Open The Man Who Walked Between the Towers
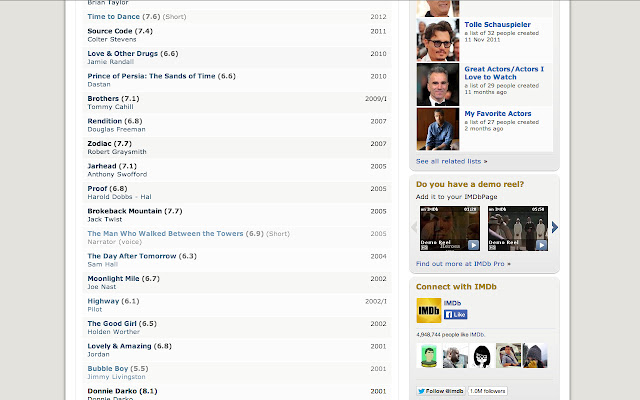 pos(165,233)
